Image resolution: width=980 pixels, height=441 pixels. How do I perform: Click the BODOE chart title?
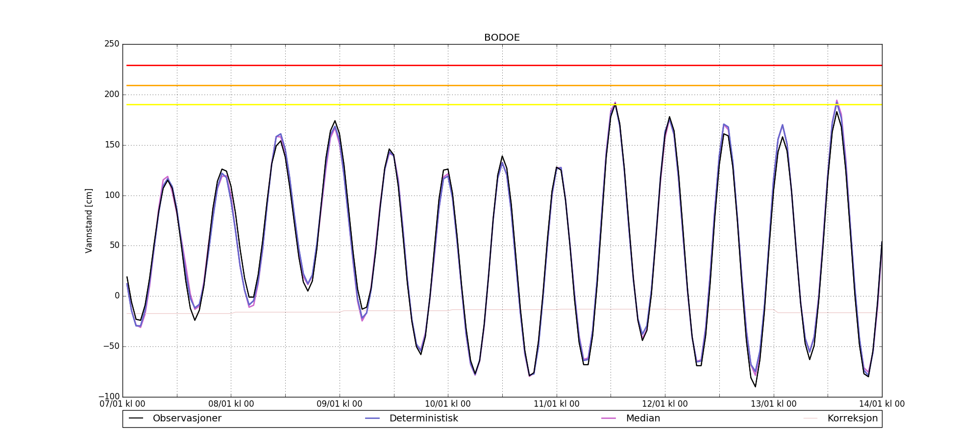pos(502,38)
